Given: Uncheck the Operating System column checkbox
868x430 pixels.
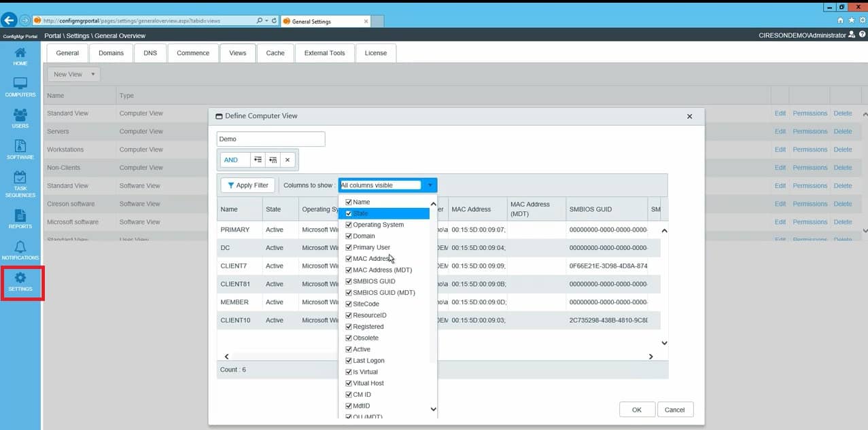Looking at the screenshot, I should (x=349, y=225).
